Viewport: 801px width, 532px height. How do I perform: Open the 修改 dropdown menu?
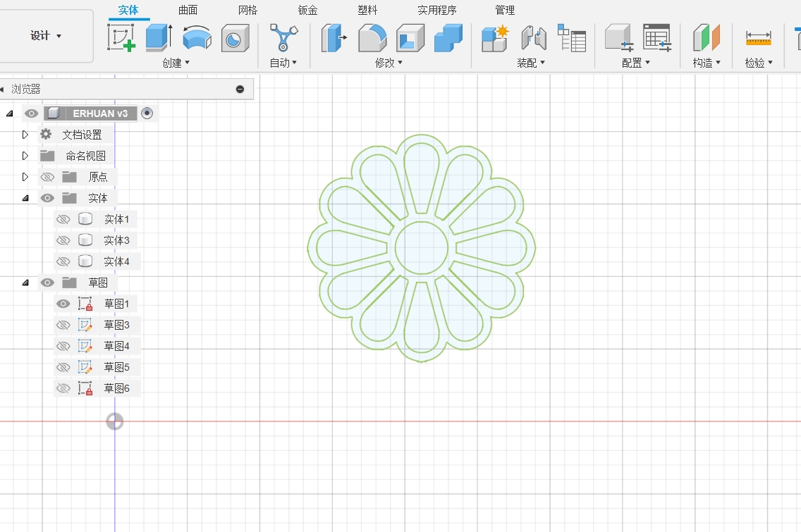click(389, 63)
